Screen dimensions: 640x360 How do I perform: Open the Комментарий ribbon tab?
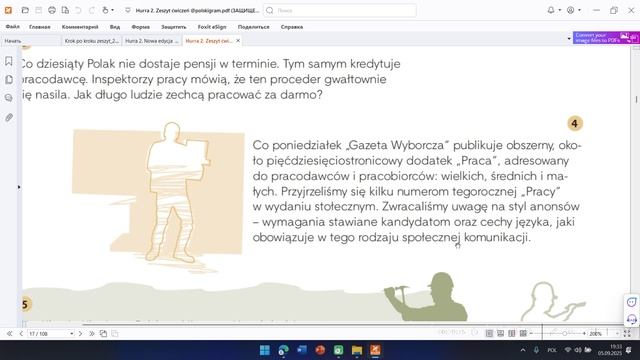click(x=80, y=27)
